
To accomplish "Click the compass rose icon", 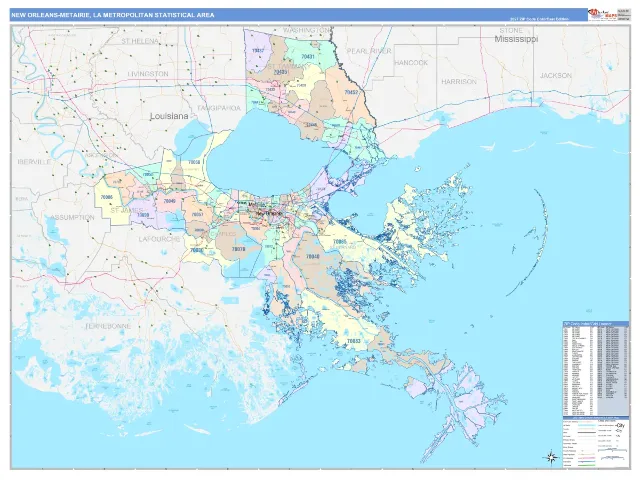I will tap(551, 457).
